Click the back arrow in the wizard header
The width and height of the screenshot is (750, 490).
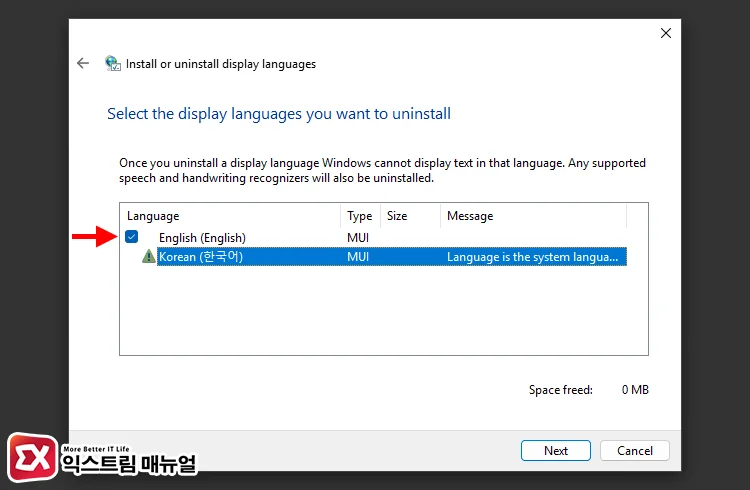pyautogui.click(x=83, y=63)
